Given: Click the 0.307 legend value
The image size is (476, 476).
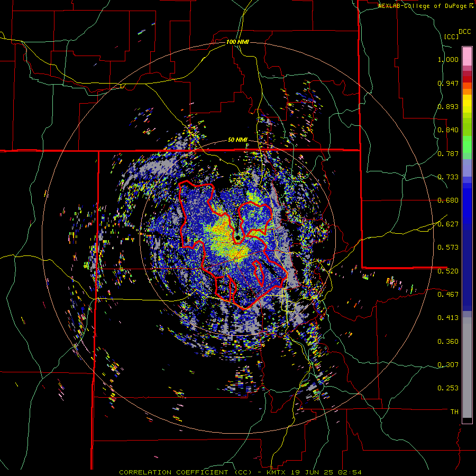Looking at the screenshot, I should (x=448, y=365).
